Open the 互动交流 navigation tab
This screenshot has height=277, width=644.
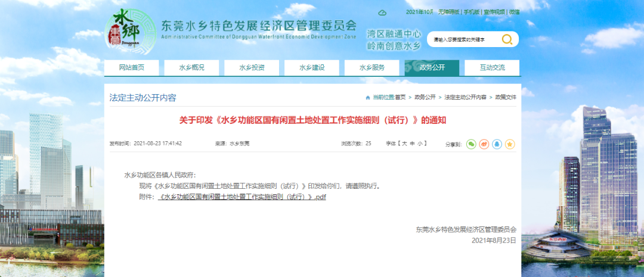pos(492,68)
